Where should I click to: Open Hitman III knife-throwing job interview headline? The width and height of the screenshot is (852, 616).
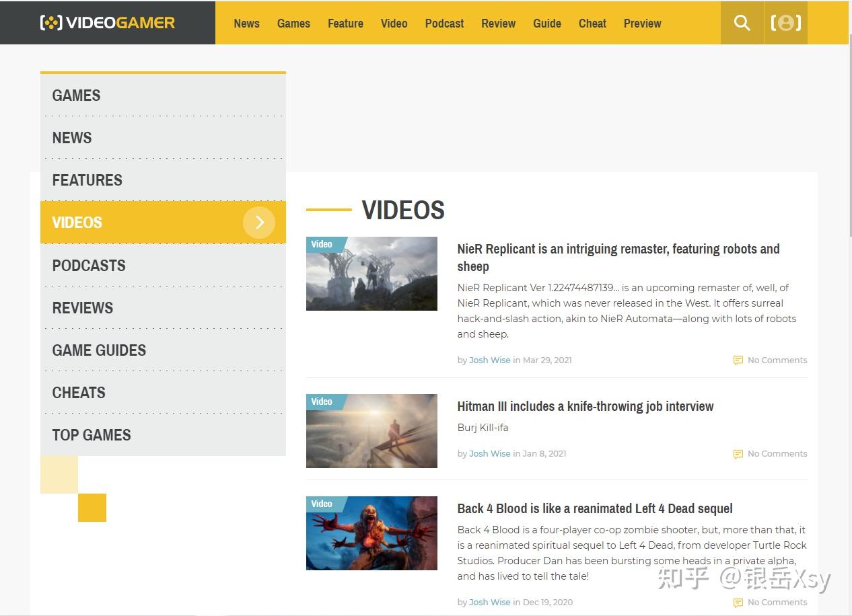(585, 406)
